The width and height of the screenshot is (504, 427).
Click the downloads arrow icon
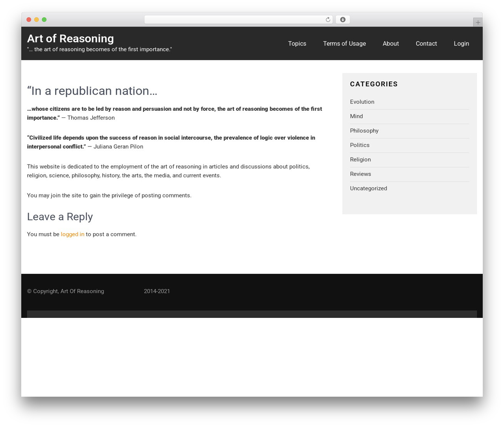(343, 20)
